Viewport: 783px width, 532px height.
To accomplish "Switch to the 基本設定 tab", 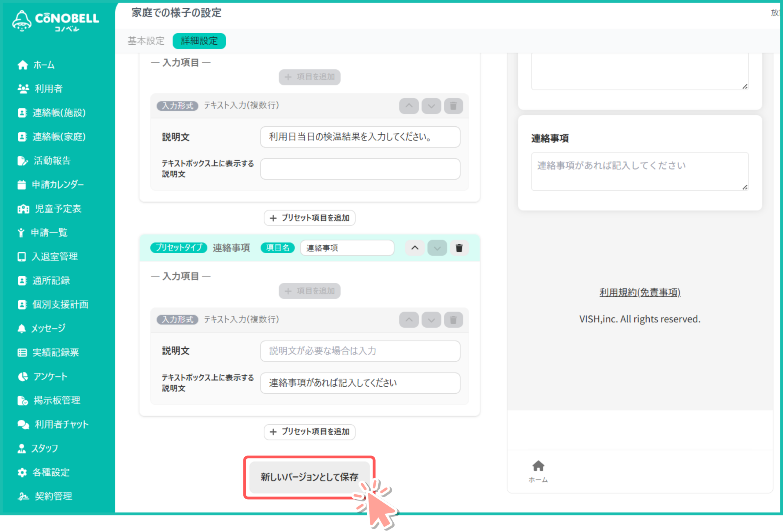I will coord(146,41).
